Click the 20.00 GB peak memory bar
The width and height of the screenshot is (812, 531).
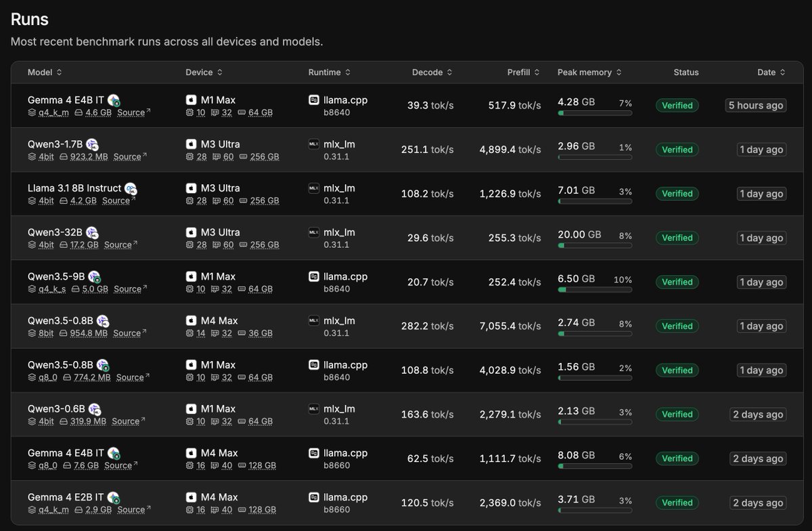(x=595, y=245)
